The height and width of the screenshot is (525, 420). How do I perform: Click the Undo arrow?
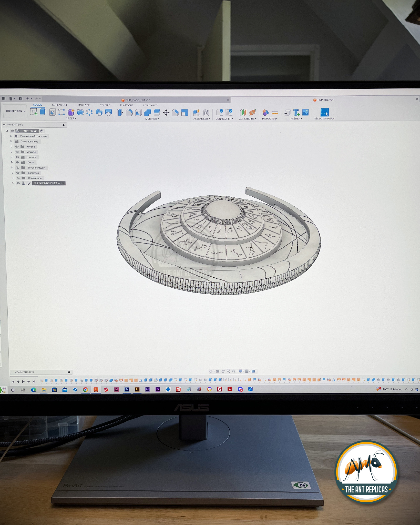28,99
